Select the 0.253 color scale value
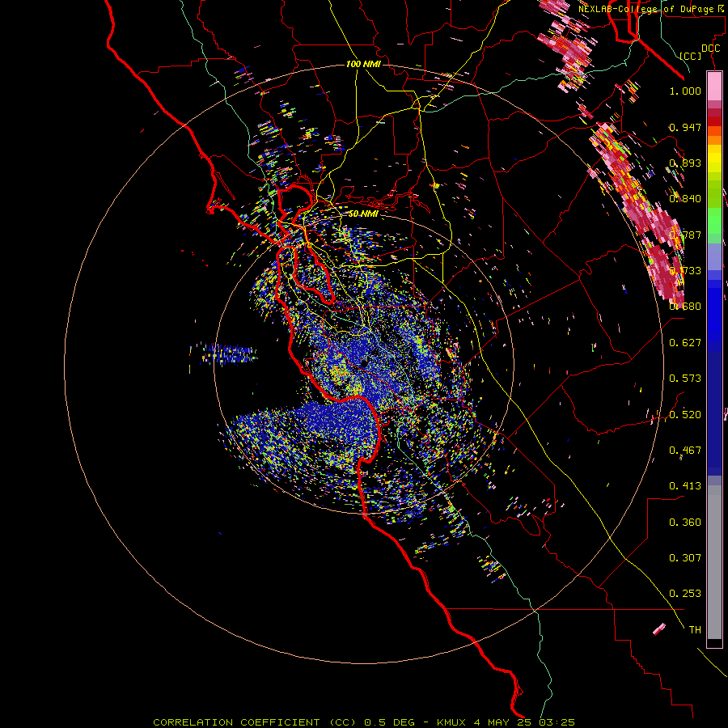 [x=685, y=594]
